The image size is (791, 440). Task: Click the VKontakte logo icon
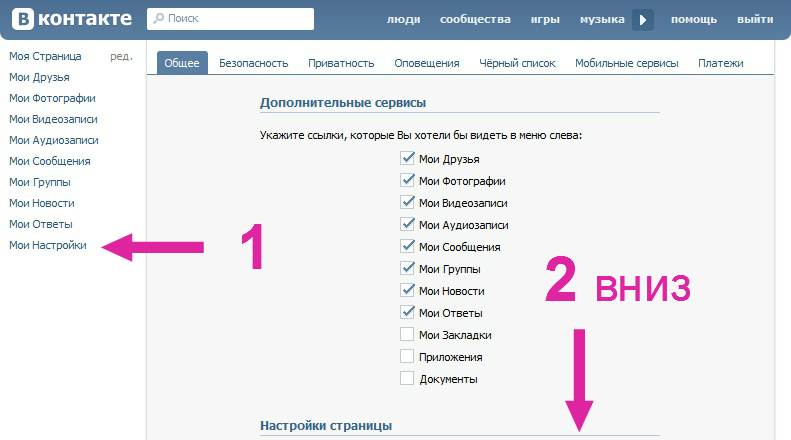pyautogui.click(x=19, y=19)
